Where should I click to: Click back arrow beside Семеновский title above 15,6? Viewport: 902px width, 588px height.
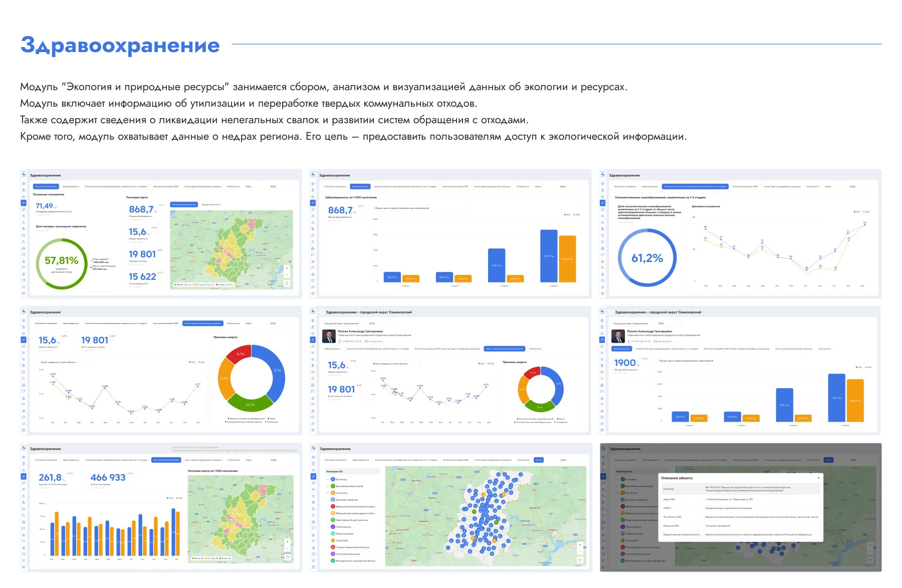pyautogui.click(x=322, y=312)
